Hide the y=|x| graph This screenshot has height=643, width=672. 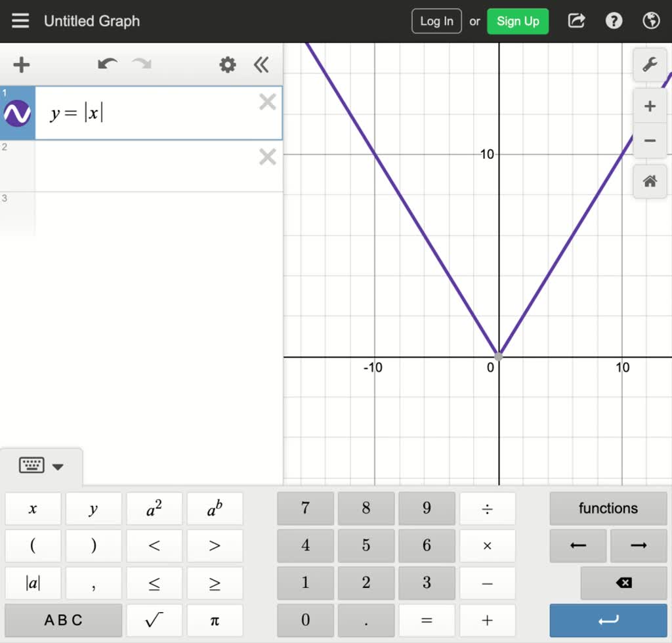coord(16,112)
